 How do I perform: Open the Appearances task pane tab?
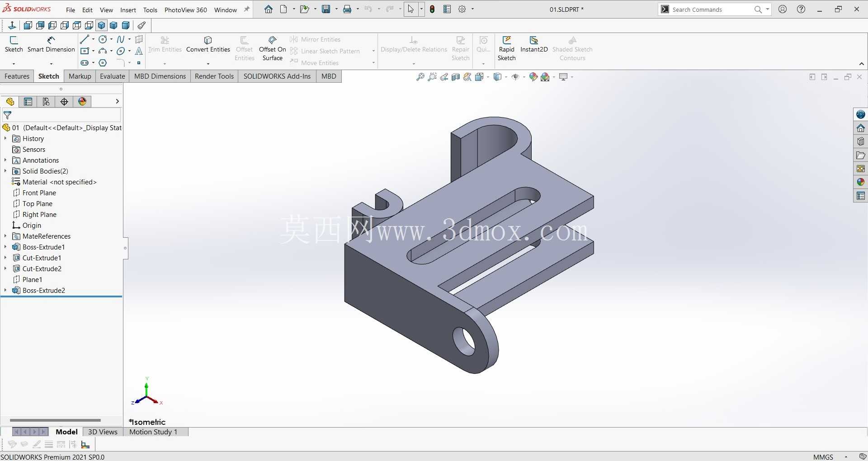860,182
